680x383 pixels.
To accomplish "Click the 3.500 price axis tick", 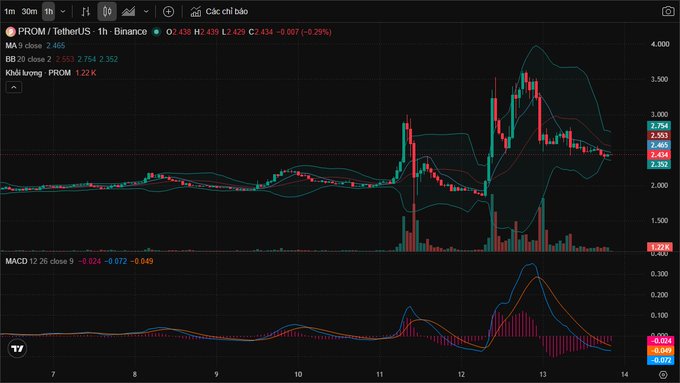I will [x=660, y=79].
